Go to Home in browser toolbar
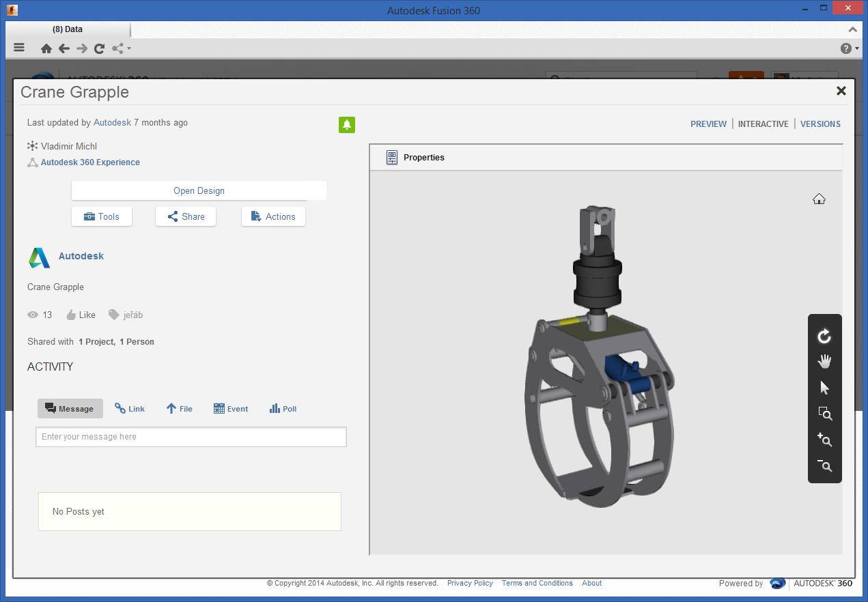 tap(46, 48)
